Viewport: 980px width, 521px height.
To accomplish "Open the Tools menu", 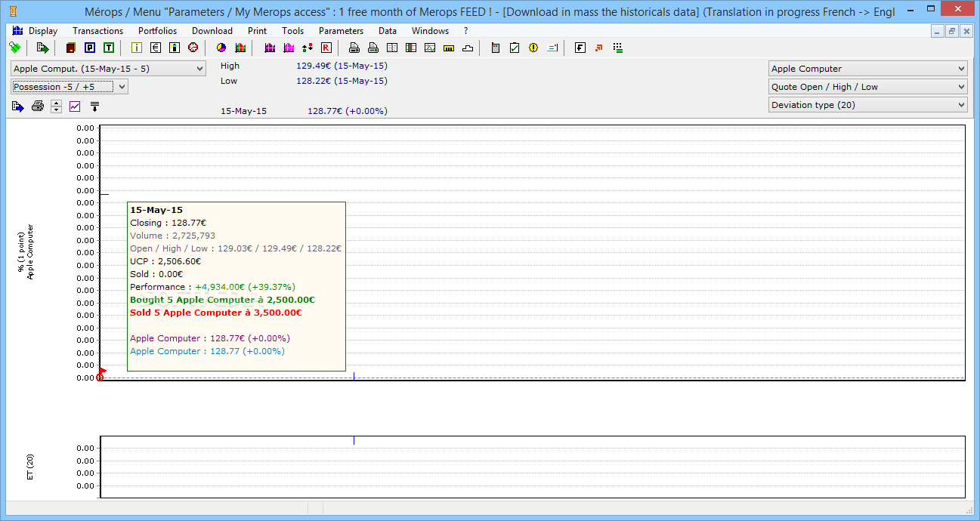I will coord(292,31).
